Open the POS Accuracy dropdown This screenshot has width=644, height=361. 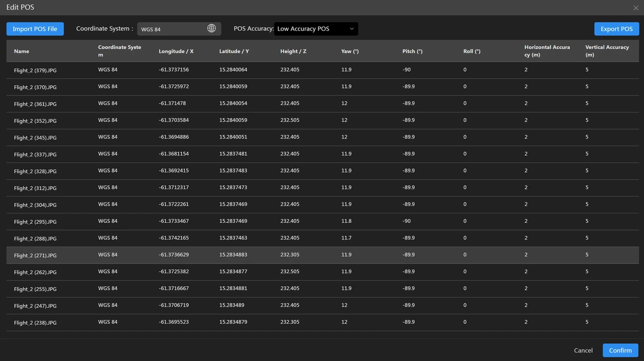tap(316, 29)
